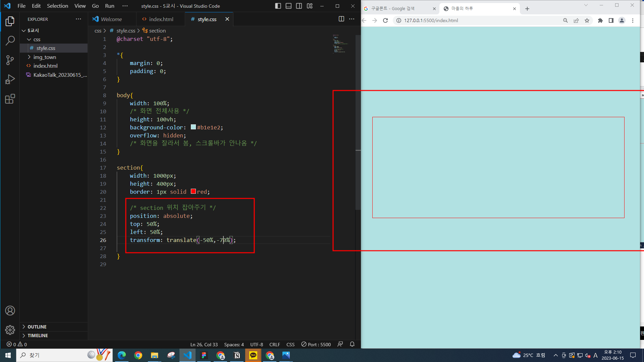Expand the img_town folder
Screen dimensions: 644x362
[44, 57]
